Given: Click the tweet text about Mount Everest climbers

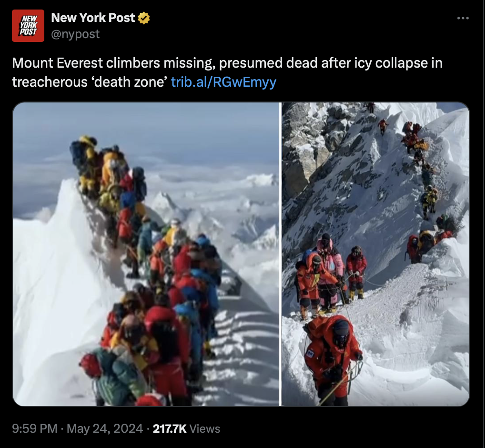Looking at the screenshot, I should (227, 72).
